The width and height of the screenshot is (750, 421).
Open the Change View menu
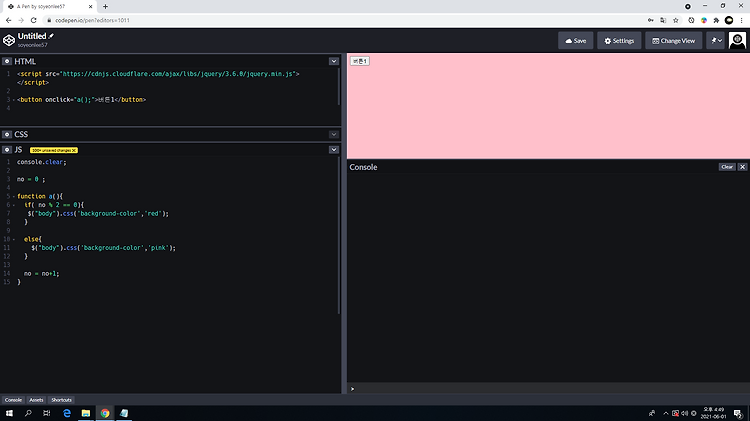tap(673, 41)
